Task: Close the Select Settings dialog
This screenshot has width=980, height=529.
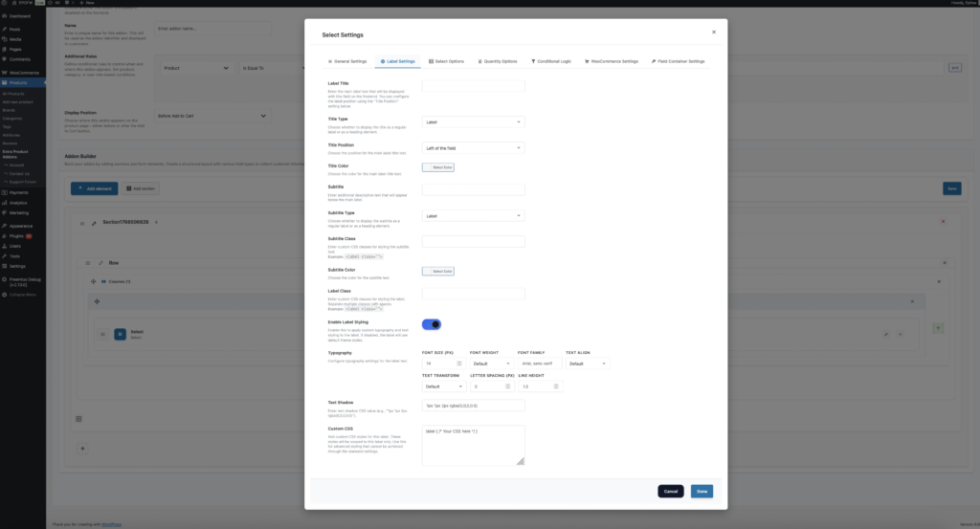Action: [713, 32]
